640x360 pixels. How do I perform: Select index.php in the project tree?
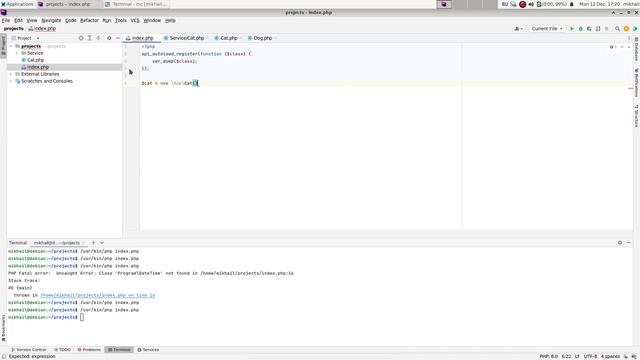(38, 67)
